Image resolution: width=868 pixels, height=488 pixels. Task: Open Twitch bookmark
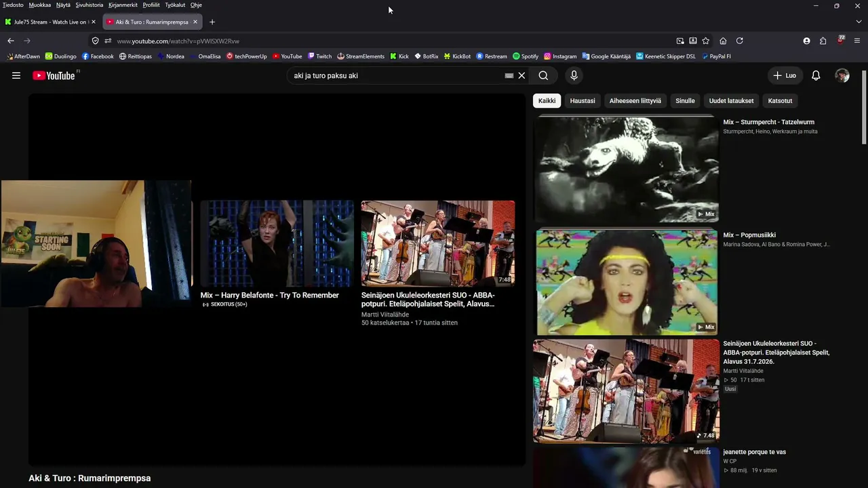click(x=319, y=56)
